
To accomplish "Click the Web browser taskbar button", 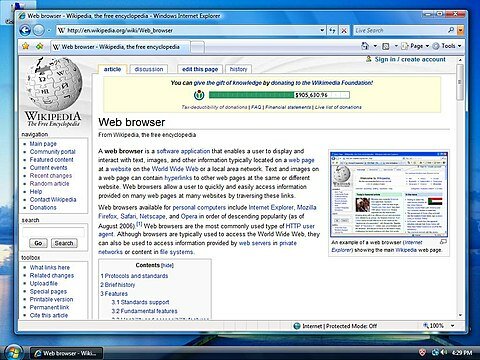I will (66, 353).
